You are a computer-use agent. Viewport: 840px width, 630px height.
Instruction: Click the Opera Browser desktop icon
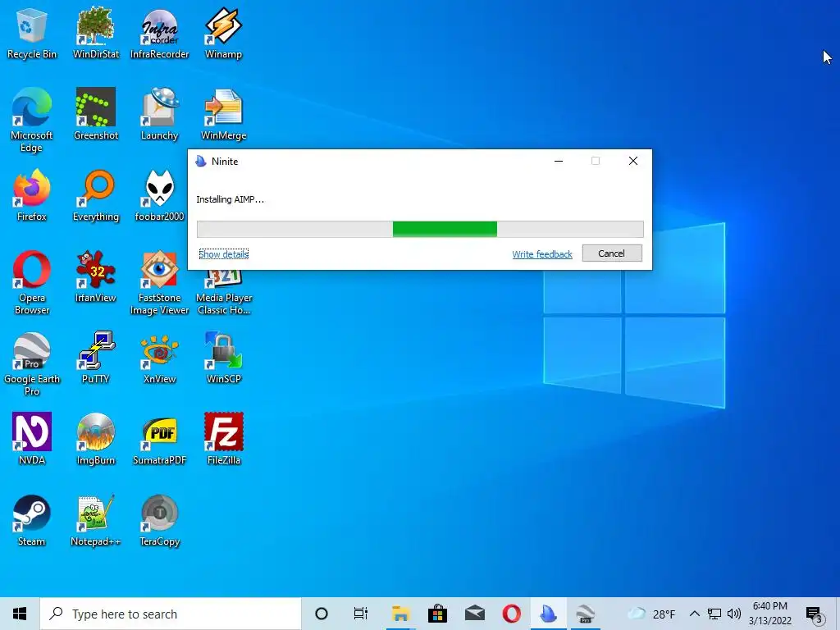click(32, 282)
